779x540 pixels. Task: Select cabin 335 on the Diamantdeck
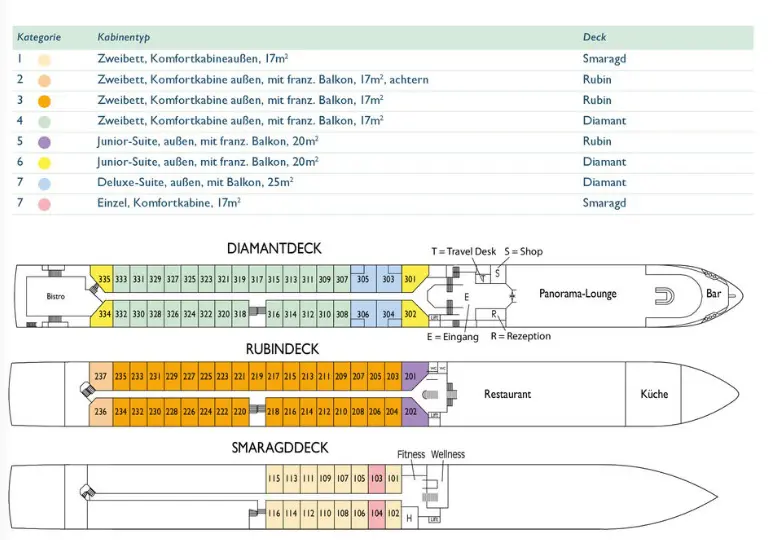coord(103,279)
